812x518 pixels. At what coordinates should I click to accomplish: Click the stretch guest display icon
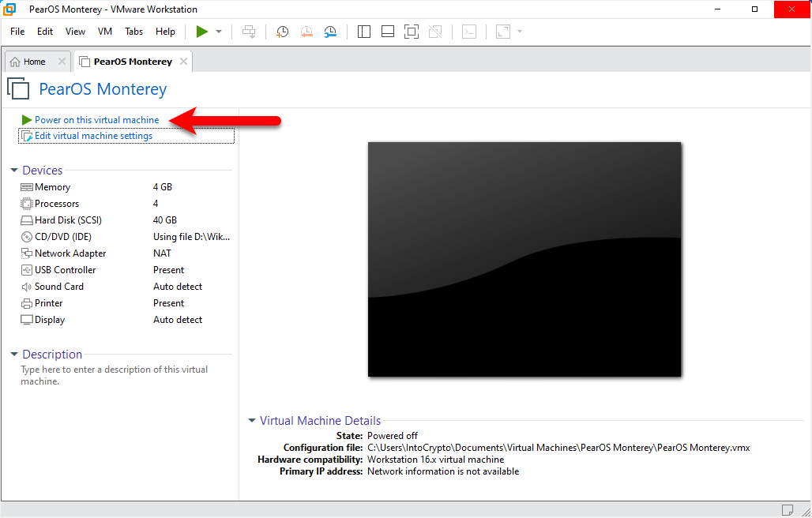coord(503,32)
